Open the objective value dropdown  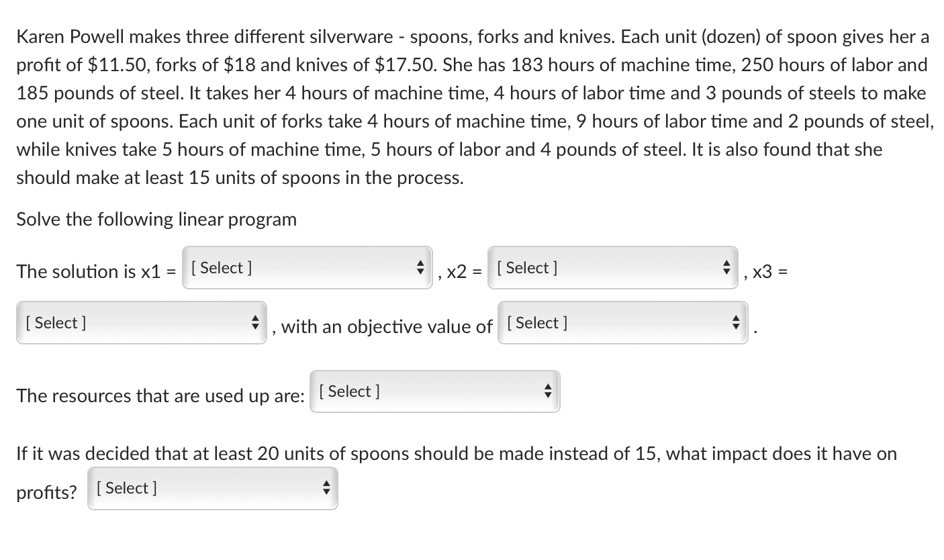tap(622, 323)
